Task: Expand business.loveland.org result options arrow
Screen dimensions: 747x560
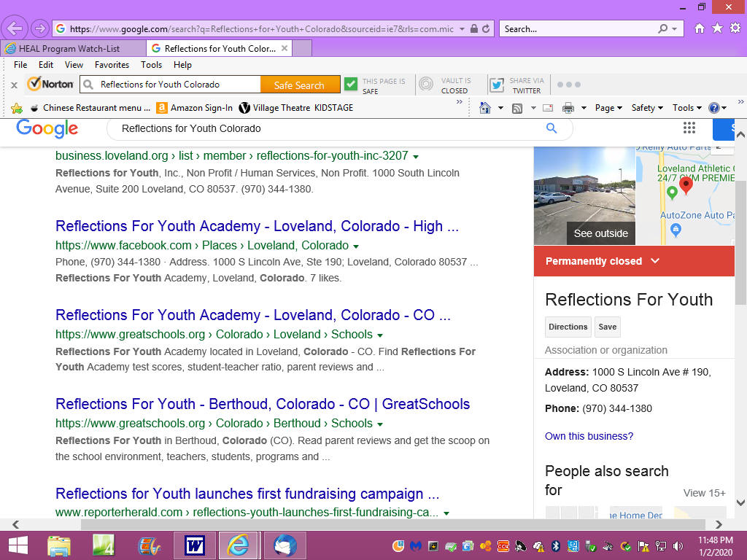Action: click(x=415, y=157)
